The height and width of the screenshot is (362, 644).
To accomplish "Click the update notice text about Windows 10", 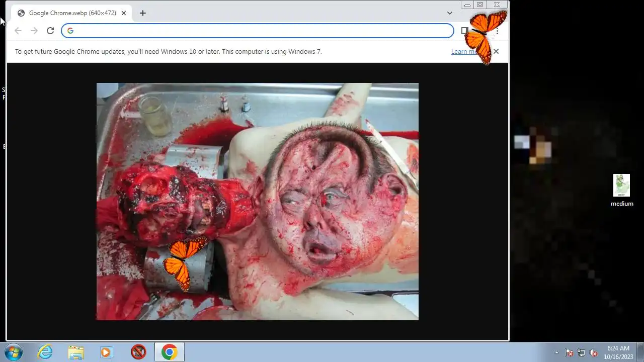I will (x=168, y=51).
